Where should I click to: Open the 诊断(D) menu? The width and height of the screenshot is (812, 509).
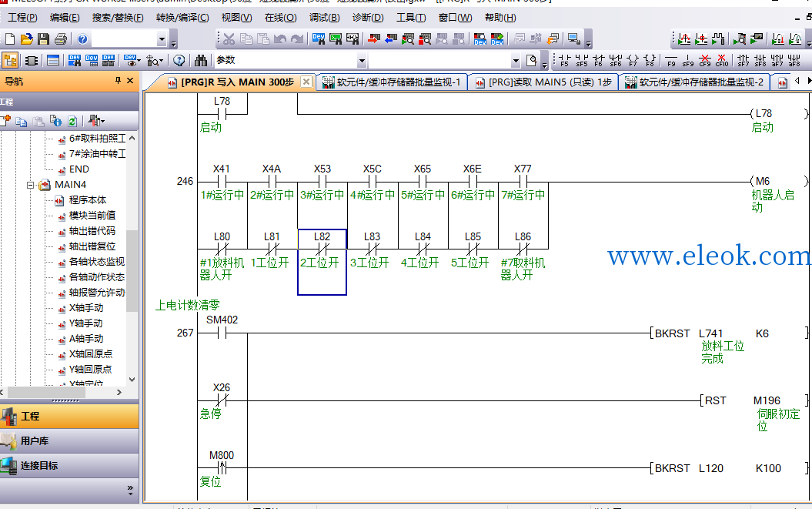pos(368,18)
